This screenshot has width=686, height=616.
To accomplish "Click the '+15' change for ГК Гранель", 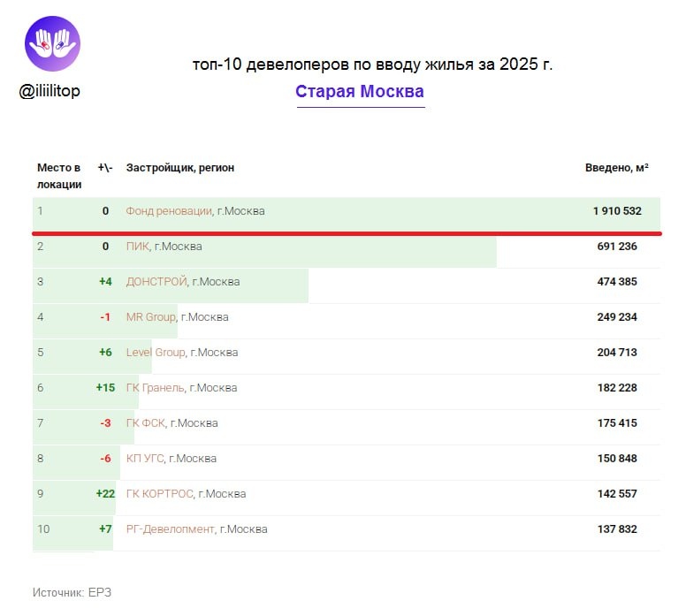I will pos(105,388).
